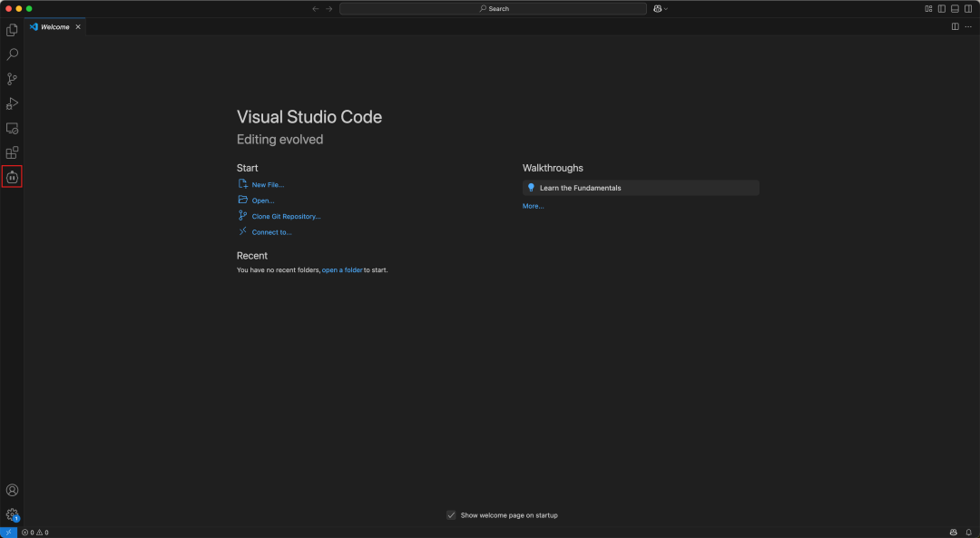
Task: Open the Search view in activity bar
Action: [x=12, y=54]
